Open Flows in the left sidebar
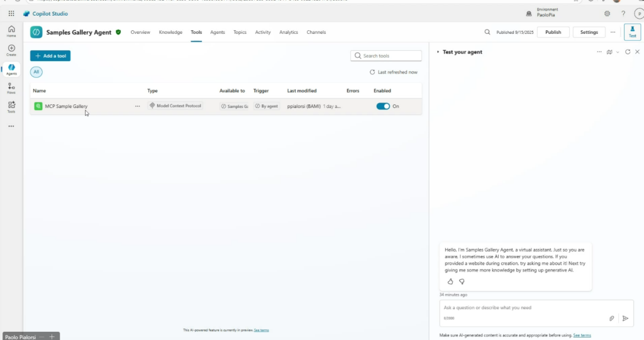The image size is (644, 340). point(11,88)
